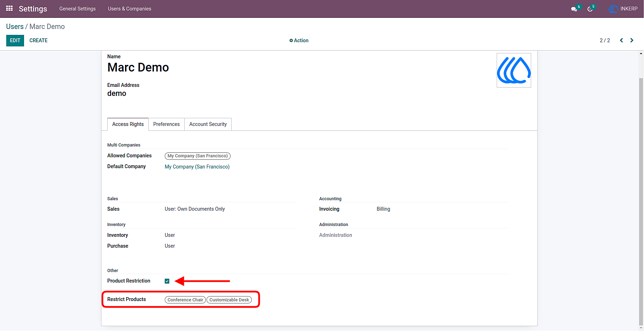Viewport: 644px width, 331px height.
Task: Go to the next user record arrow
Action: click(632, 40)
